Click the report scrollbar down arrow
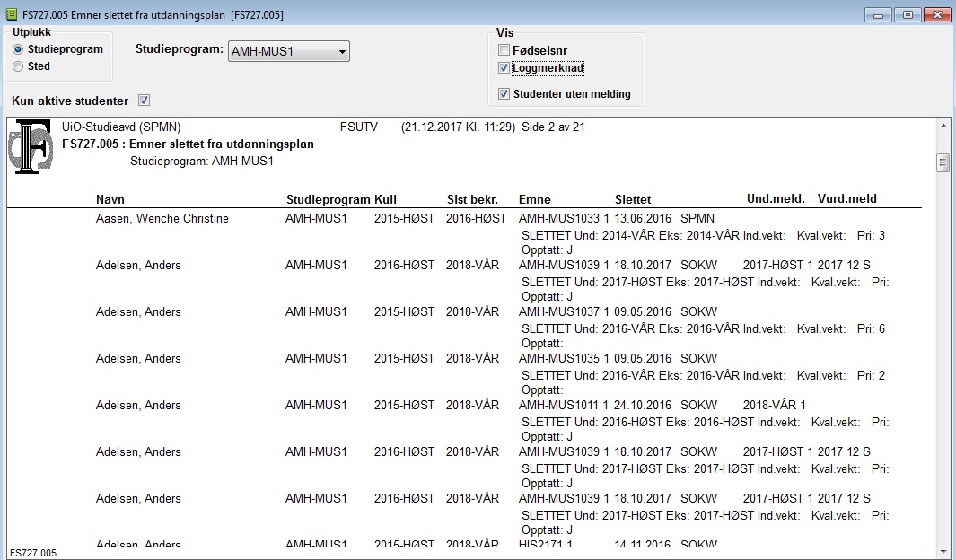 (x=943, y=553)
